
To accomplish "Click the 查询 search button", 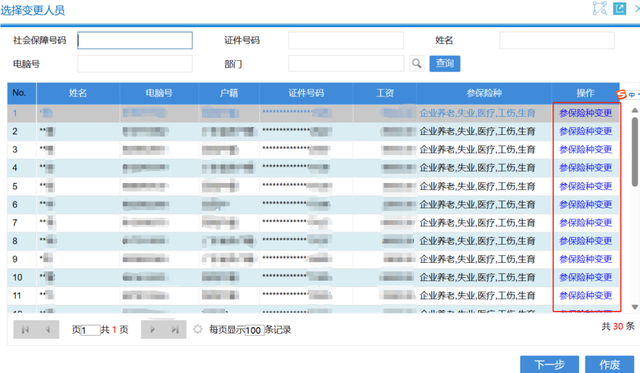I will (x=444, y=63).
